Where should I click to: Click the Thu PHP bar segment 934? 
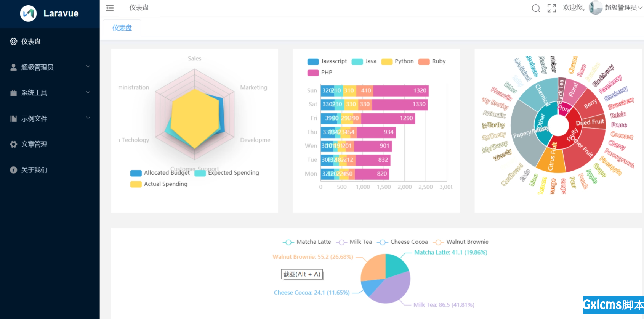pyautogui.click(x=376, y=132)
